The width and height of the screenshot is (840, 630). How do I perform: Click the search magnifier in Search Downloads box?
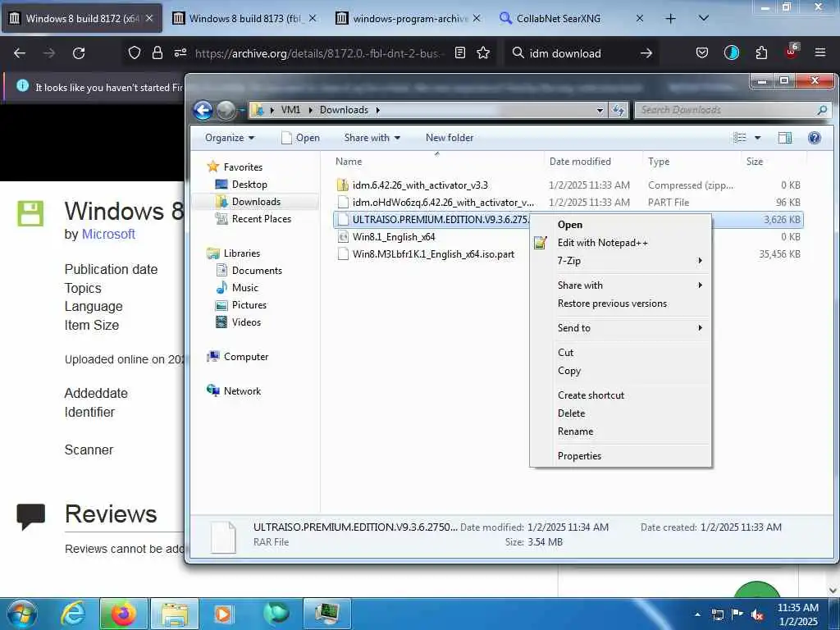822,110
